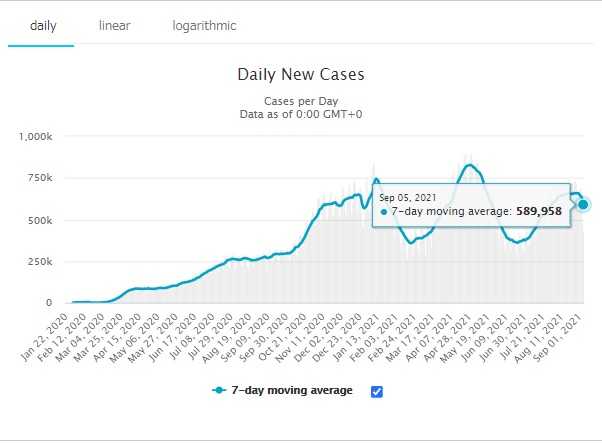Select the logarithmic tab
Screen dimensions: 602x443
click(204, 25)
